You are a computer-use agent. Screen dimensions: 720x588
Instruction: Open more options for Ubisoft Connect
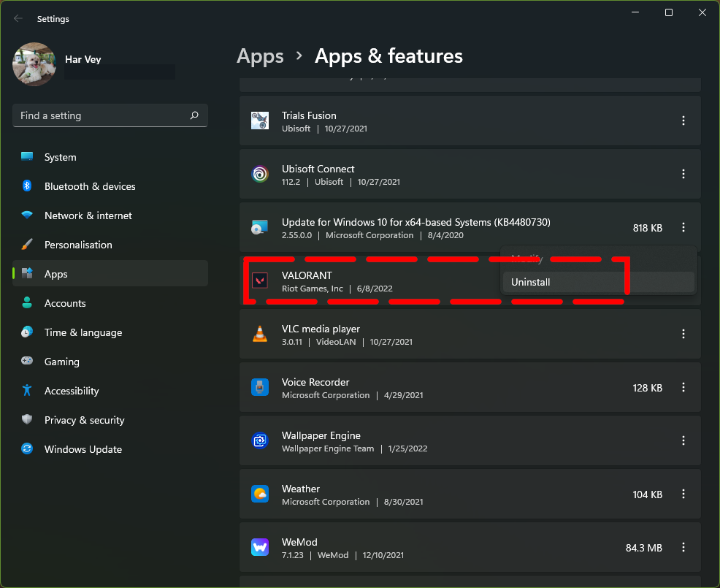[x=683, y=174]
